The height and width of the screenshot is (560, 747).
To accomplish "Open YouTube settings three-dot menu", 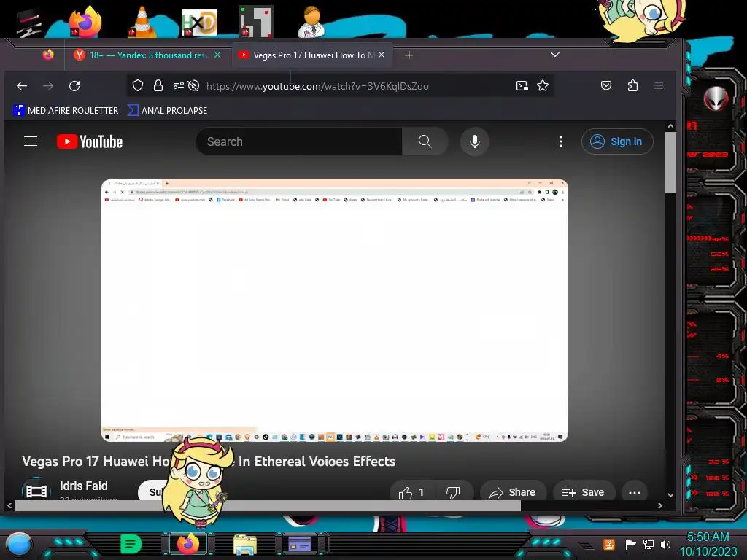I will coord(561,141).
